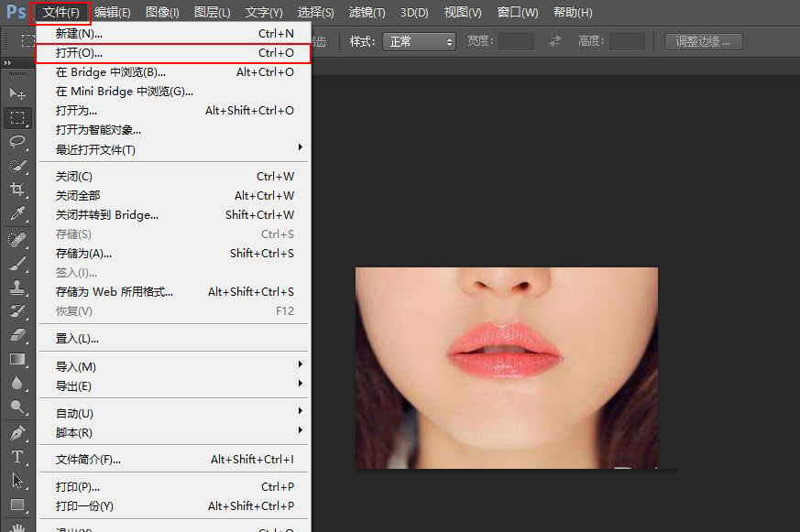Select the Gradient tool
This screenshot has height=532, width=800.
pyautogui.click(x=17, y=360)
